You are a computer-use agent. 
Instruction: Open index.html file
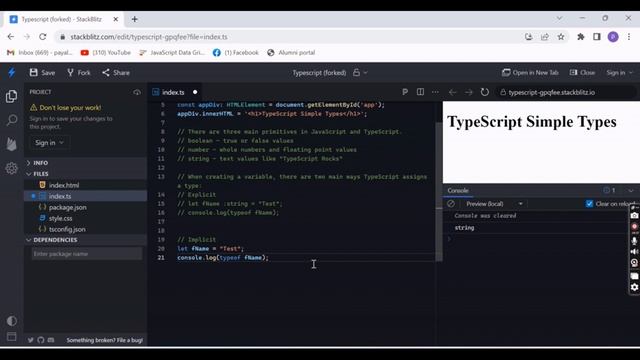[x=86, y=185]
